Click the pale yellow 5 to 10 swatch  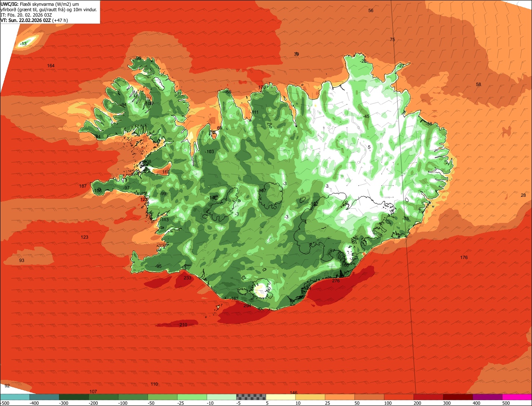pos(281,397)
